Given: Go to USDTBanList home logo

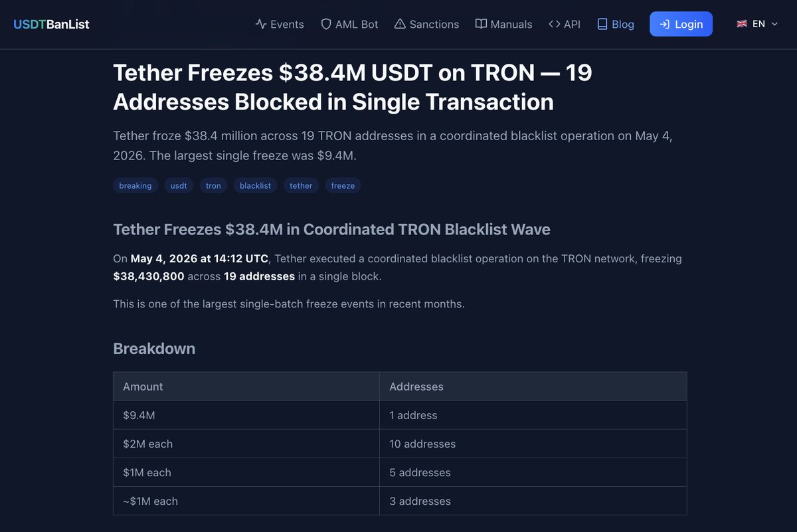Looking at the screenshot, I should (51, 24).
